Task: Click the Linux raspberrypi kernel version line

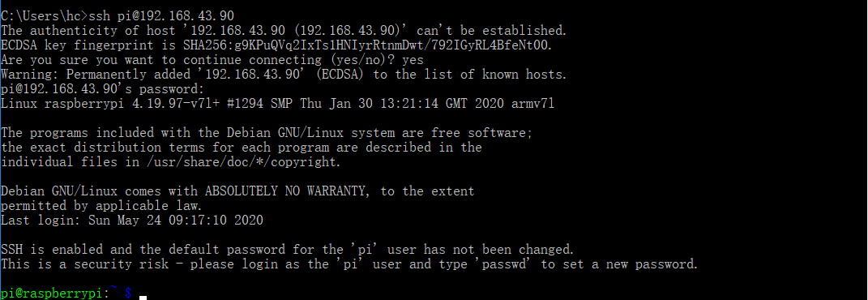Action: click(x=277, y=104)
